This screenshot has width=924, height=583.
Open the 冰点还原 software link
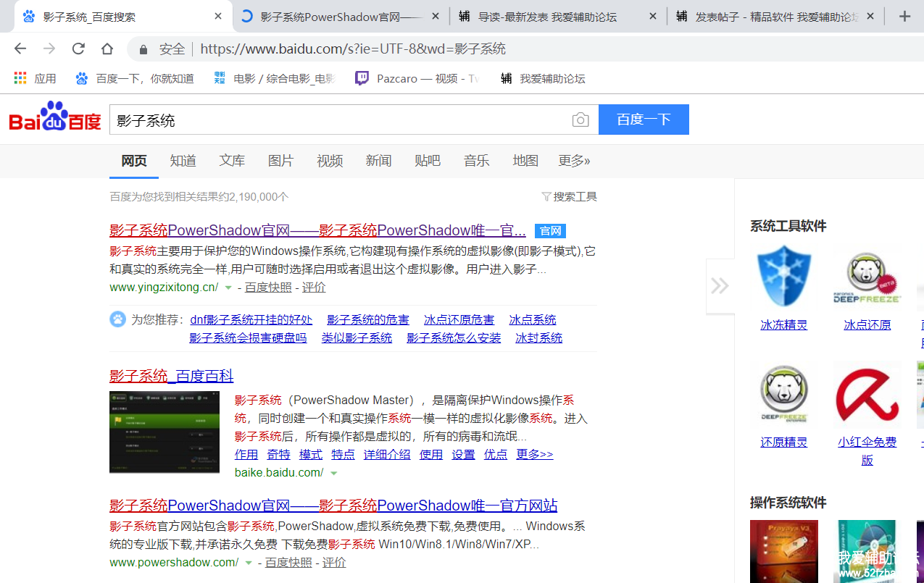point(867,325)
